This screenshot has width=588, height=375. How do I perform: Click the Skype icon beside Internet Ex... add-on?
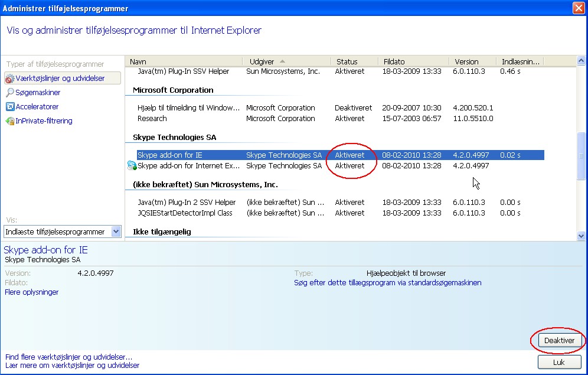[132, 165]
